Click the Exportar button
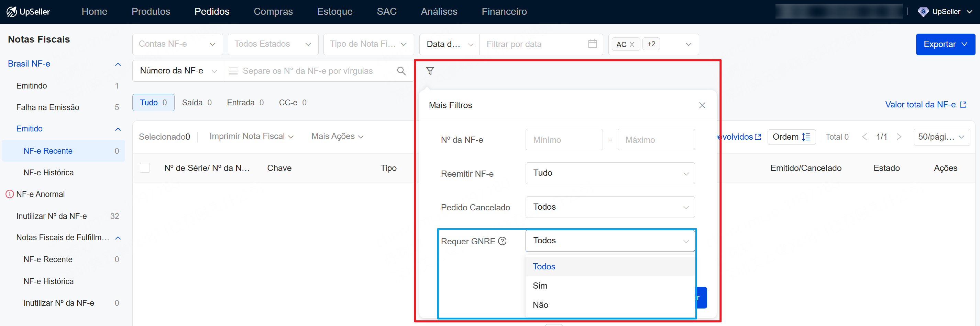This screenshot has height=326, width=980. coord(945,45)
